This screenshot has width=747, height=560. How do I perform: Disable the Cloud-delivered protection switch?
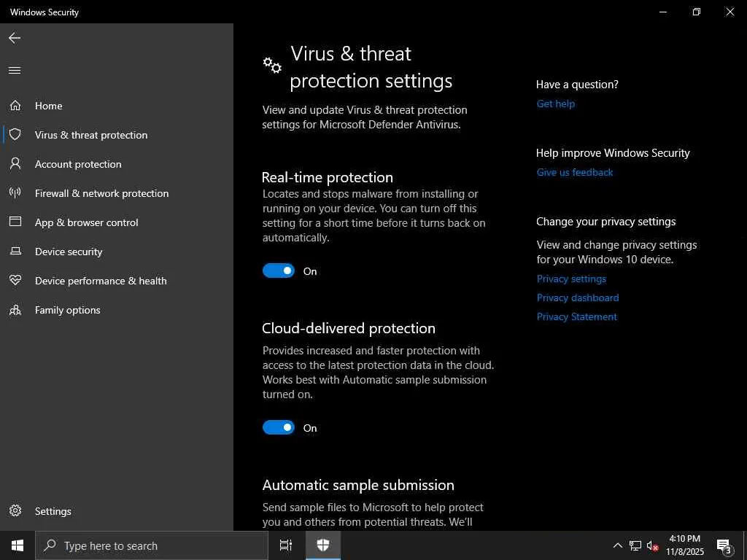pos(279,428)
